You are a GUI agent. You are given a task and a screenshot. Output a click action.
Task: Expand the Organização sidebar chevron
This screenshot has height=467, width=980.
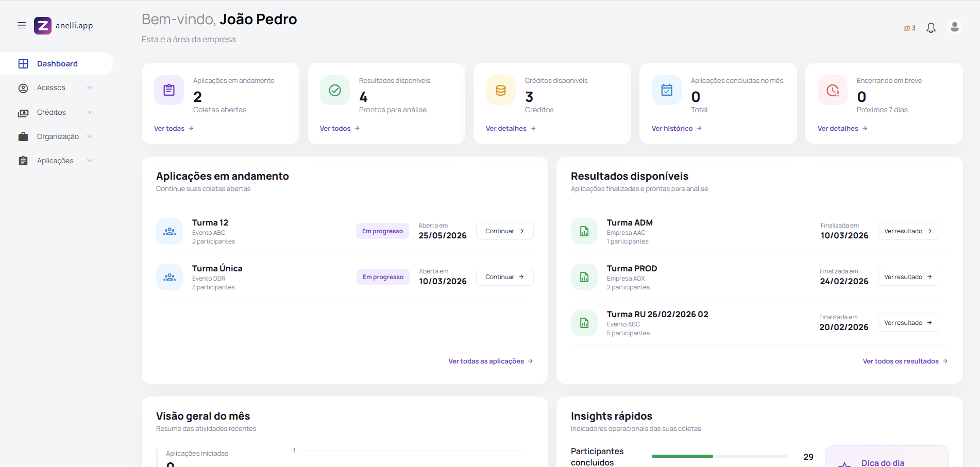point(90,136)
